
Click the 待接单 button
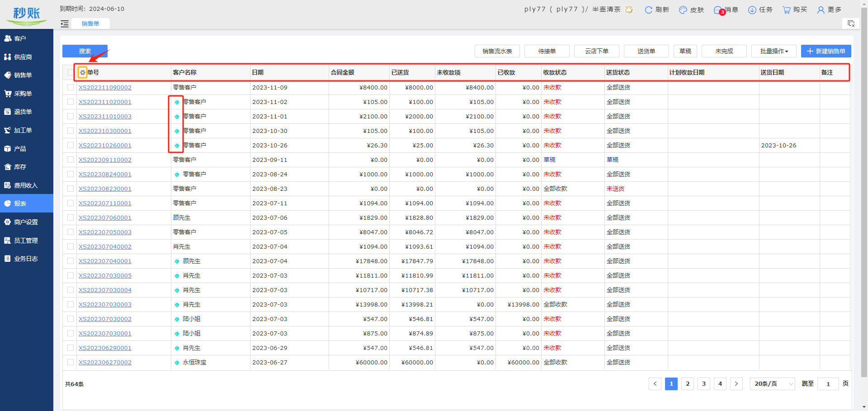click(547, 51)
